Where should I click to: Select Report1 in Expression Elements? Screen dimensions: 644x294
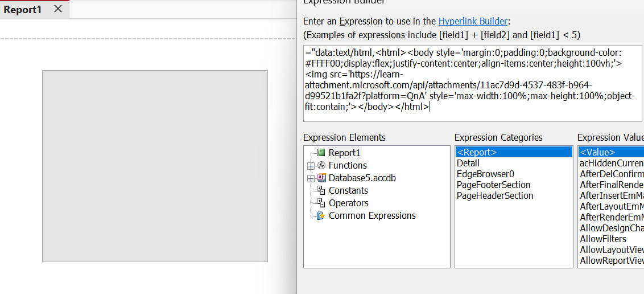click(345, 153)
